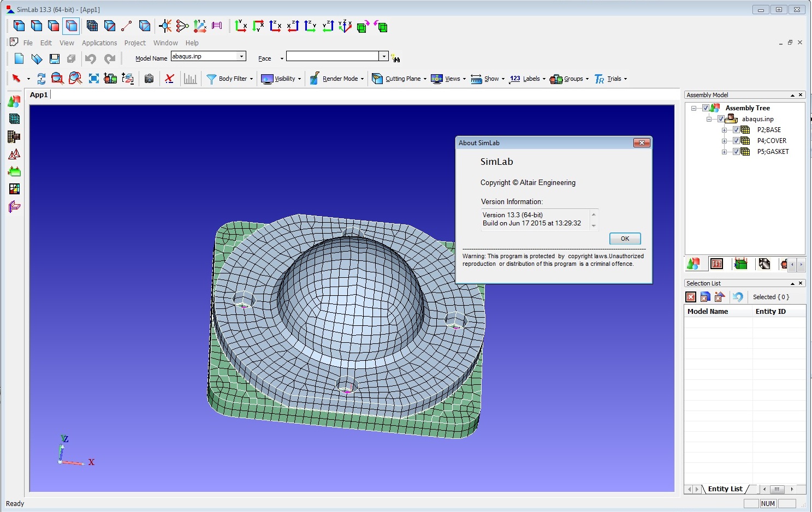Open the Help menu

pos(192,43)
